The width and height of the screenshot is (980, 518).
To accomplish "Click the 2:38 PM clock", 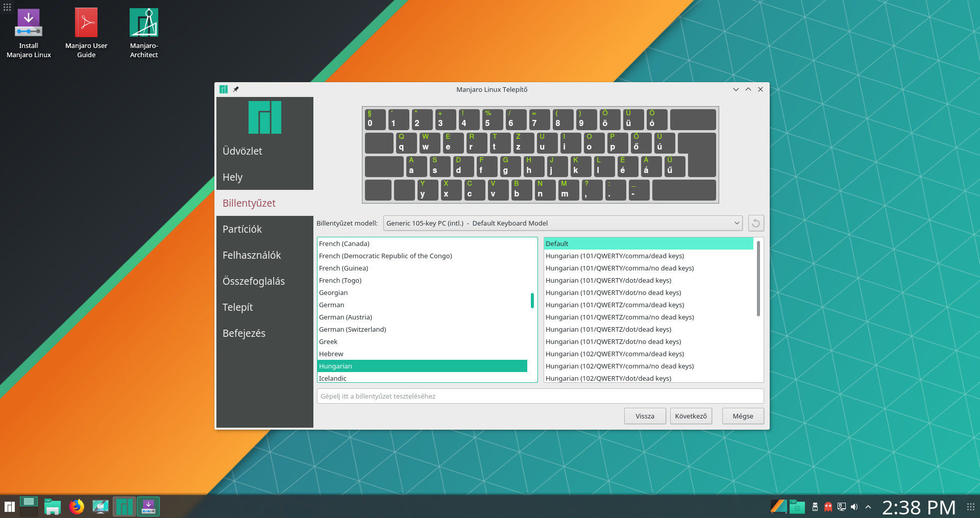I will tap(919, 507).
